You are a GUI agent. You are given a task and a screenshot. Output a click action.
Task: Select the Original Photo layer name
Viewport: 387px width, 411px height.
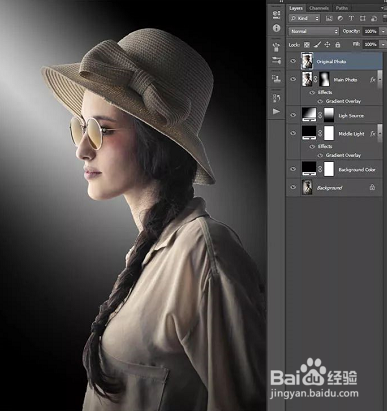(x=331, y=62)
